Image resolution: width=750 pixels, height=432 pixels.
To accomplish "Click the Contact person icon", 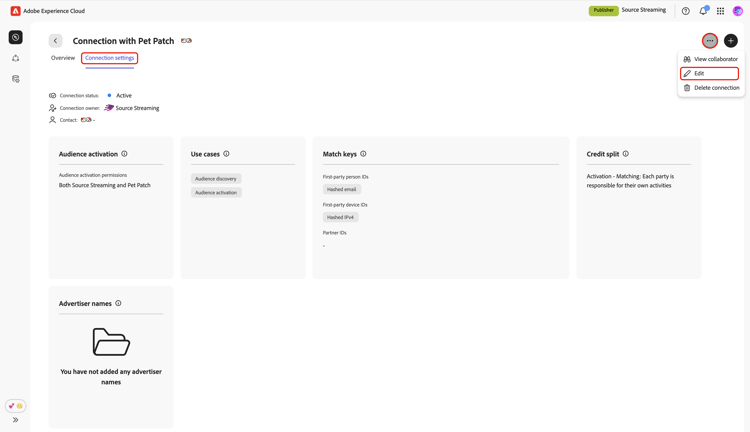I will tap(52, 120).
